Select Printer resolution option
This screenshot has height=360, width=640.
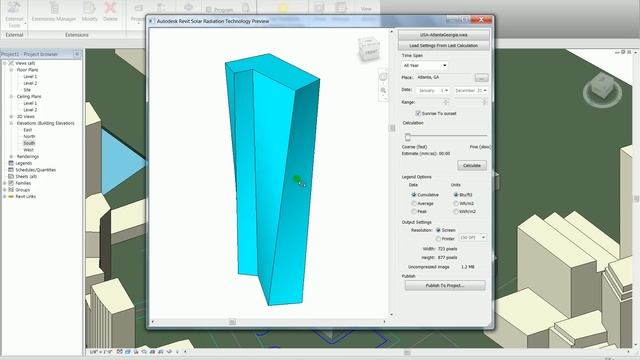(x=438, y=238)
